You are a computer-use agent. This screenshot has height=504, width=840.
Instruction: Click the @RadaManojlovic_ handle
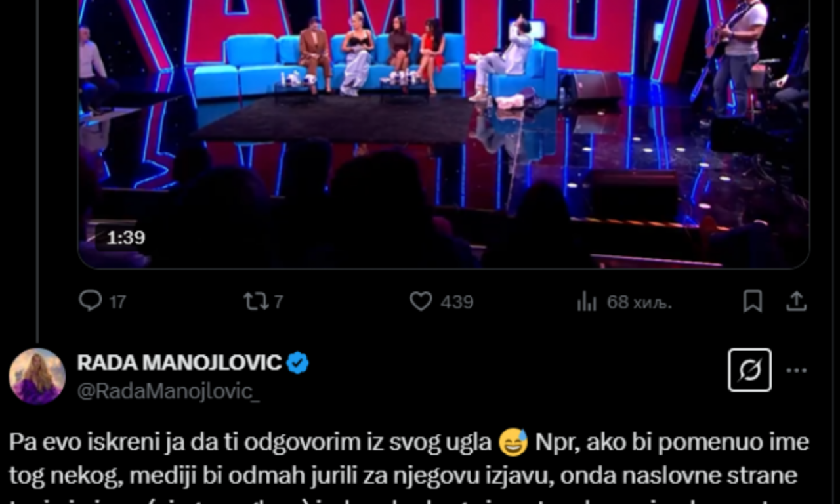[x=168, y=391]
